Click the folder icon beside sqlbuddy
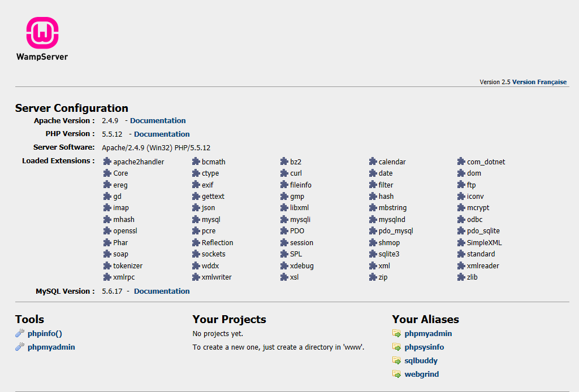Screen dimensions: 579x392 (396, 361)
